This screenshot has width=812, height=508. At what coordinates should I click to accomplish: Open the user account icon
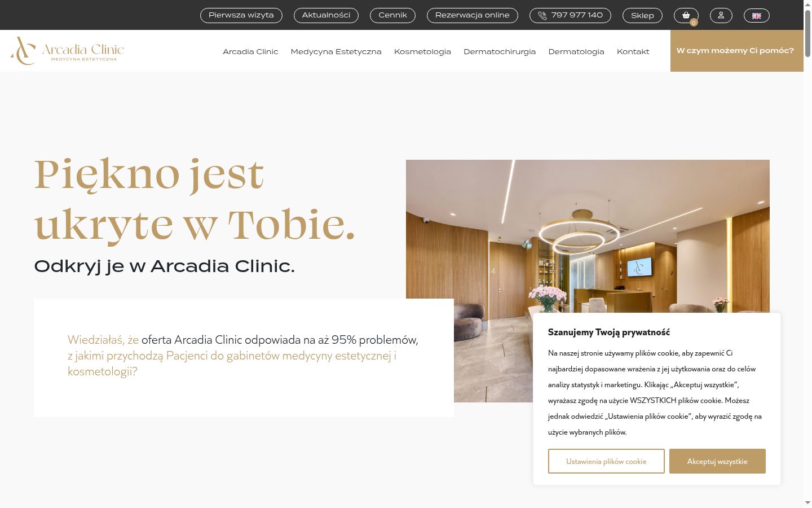(721, 15)
